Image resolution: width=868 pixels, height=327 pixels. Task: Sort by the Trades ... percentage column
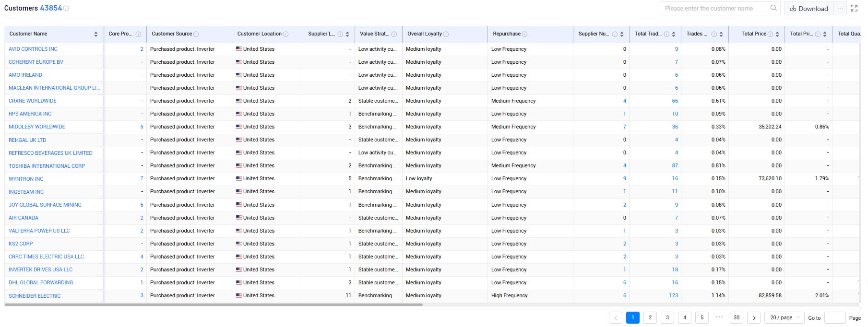(721, 34)
